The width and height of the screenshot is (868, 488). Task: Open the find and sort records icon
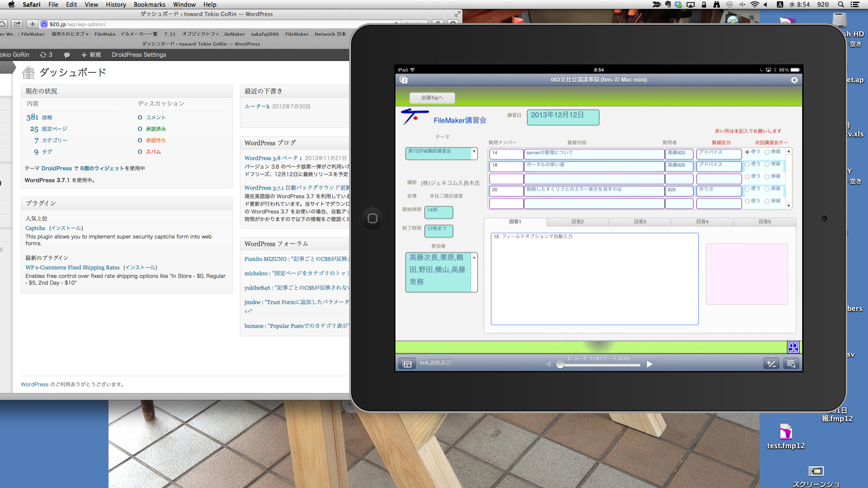pyautogui.click(x=791, y=364)
